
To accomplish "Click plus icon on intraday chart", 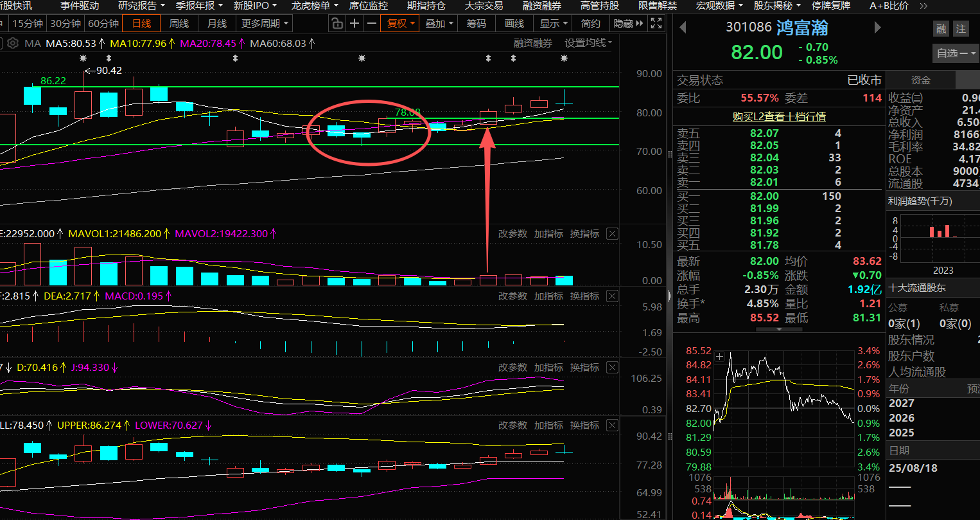I will [x=720, y=356].
